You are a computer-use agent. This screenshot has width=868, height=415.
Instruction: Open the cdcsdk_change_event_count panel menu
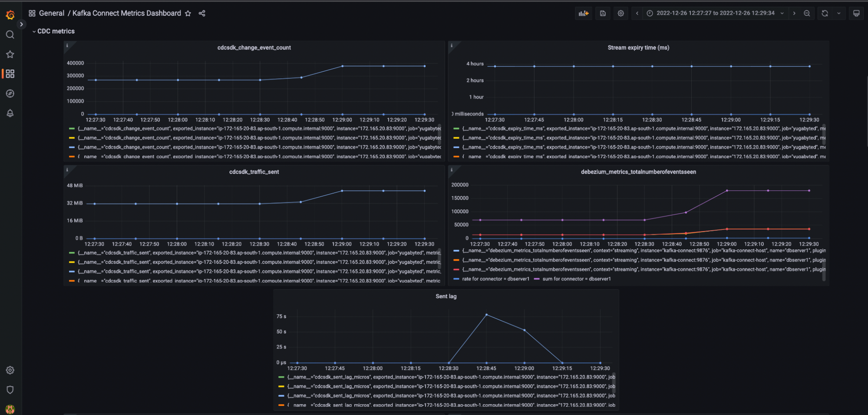(254, 47)
